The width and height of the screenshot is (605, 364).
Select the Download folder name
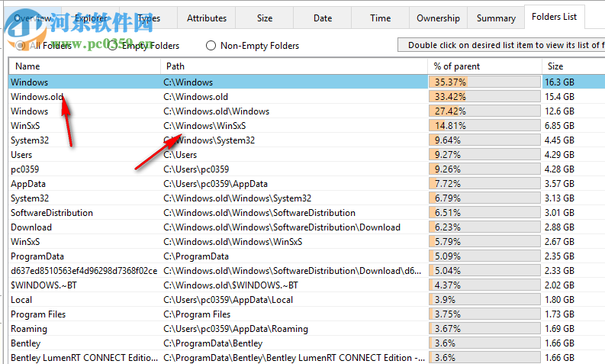(x=31, y=227)
